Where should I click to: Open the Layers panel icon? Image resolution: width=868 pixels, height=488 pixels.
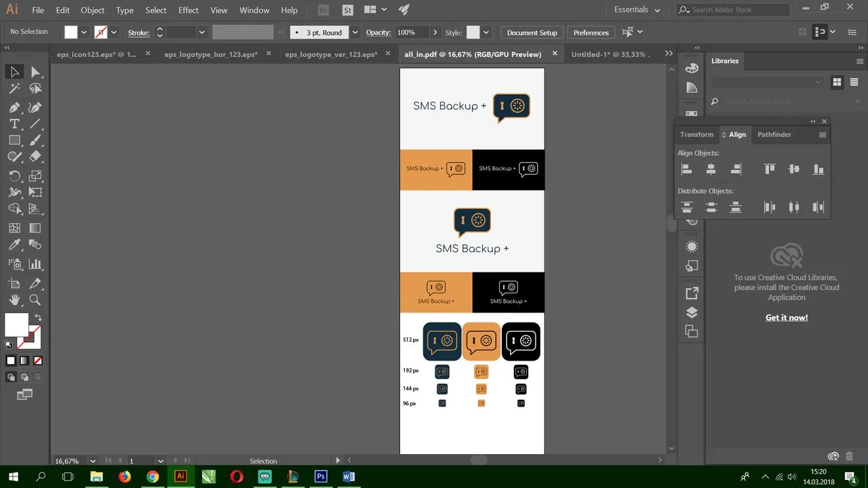(692, 312)
